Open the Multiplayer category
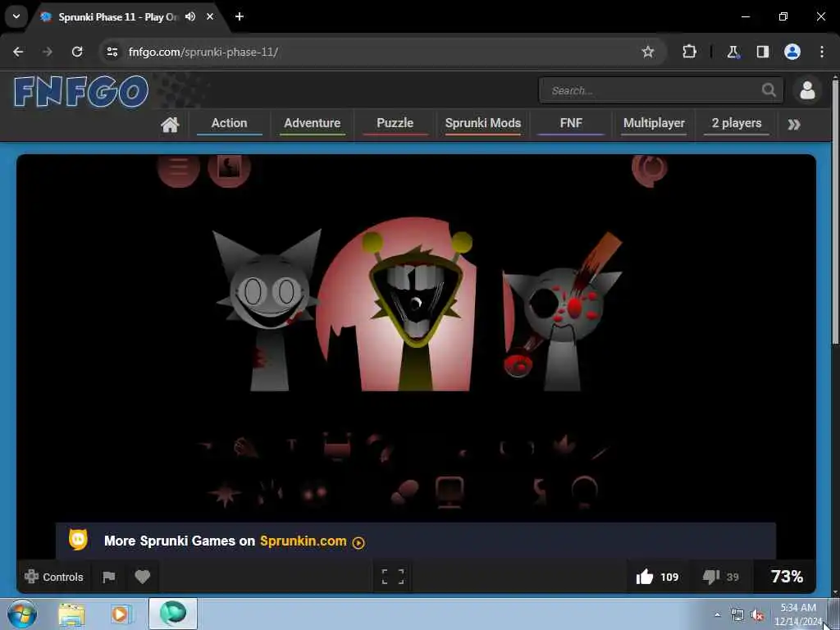Screen dimensions: 840x630 pos(654,123)
